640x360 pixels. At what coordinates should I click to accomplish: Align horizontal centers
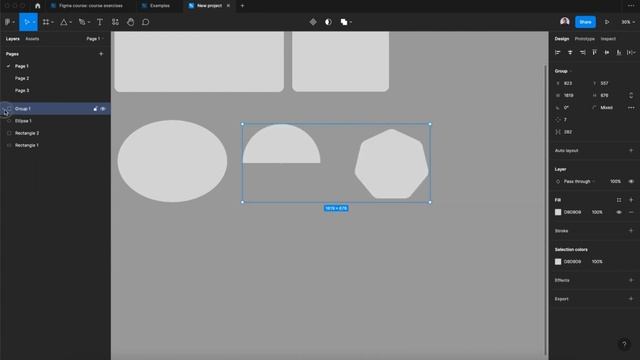pos(570,52)
